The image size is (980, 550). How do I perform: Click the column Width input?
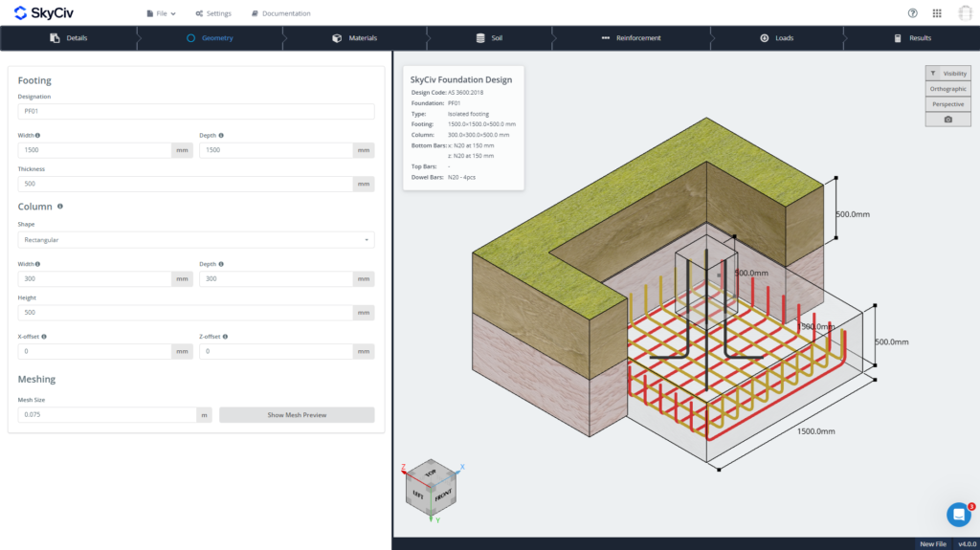click(95, 278)
